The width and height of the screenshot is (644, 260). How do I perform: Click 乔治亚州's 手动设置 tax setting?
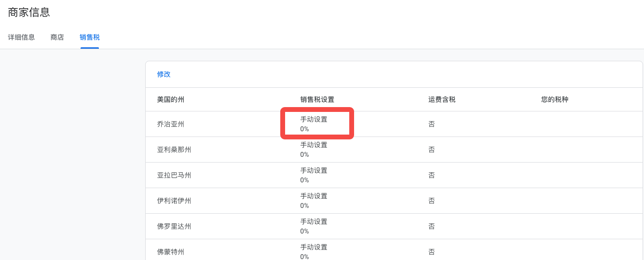coord(314,119)
